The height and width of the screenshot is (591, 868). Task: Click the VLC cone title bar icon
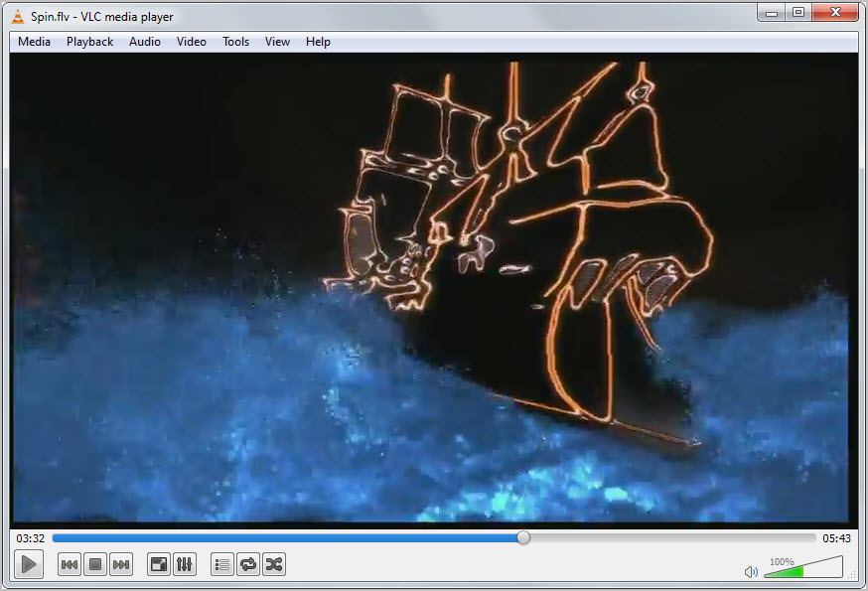point(18,17)
